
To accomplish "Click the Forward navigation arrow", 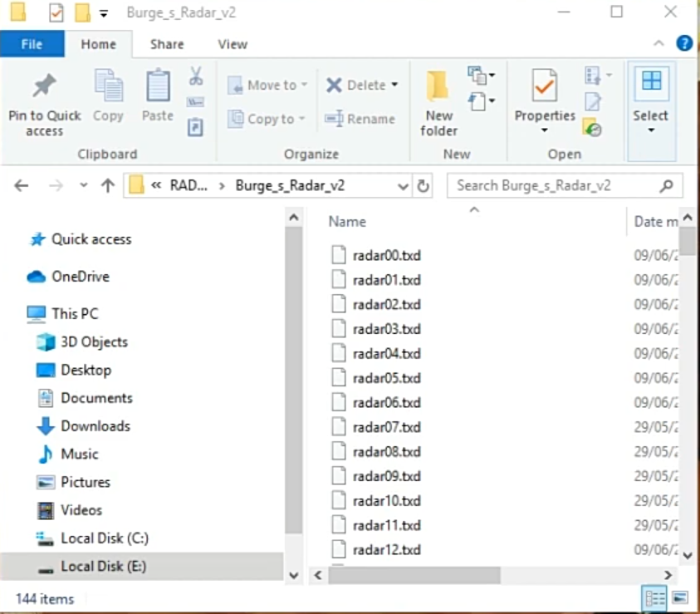I will click(56, 185).
